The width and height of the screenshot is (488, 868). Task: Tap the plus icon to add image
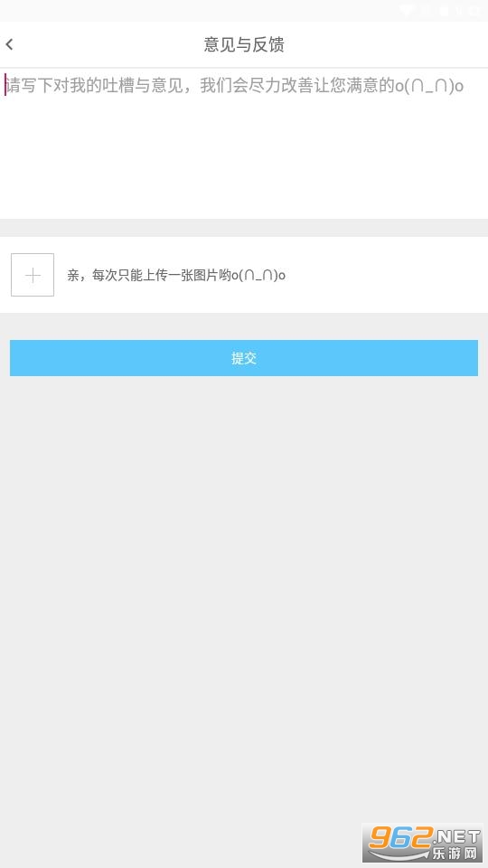click(33, 275)
